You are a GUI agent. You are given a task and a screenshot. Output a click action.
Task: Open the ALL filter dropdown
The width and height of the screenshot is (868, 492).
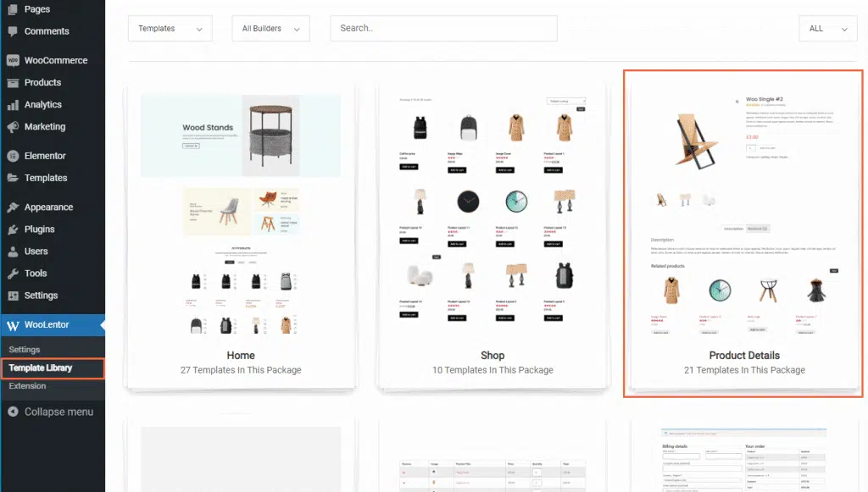[827, 28]
